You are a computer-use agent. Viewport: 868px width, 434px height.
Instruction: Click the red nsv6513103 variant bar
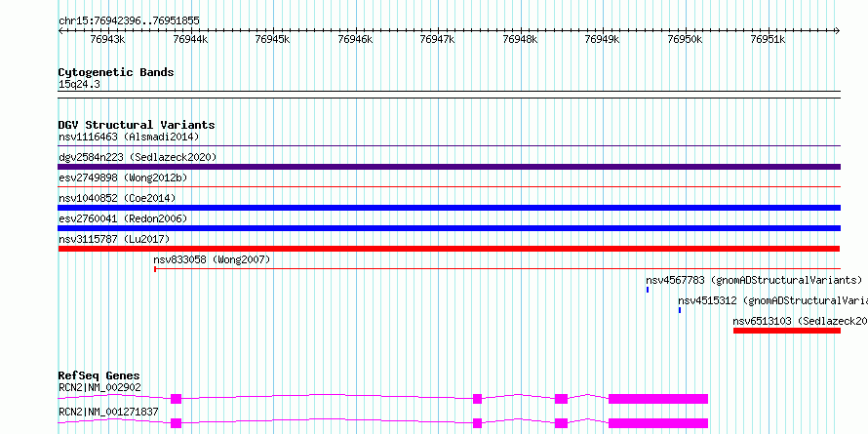[787, 331]
